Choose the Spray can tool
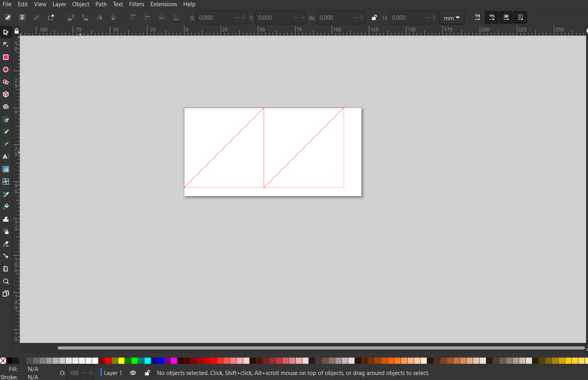 (6, 231)
